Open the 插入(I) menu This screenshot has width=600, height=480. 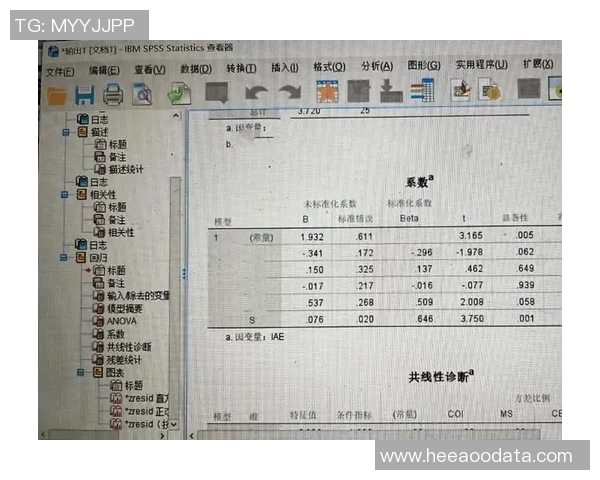pos(285,68)
